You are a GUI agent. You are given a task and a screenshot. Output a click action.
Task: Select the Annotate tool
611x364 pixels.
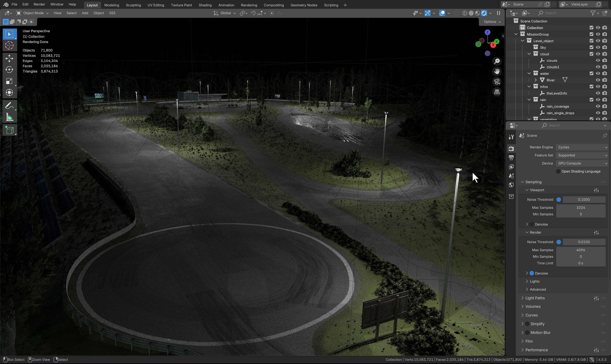click(9, 106)
